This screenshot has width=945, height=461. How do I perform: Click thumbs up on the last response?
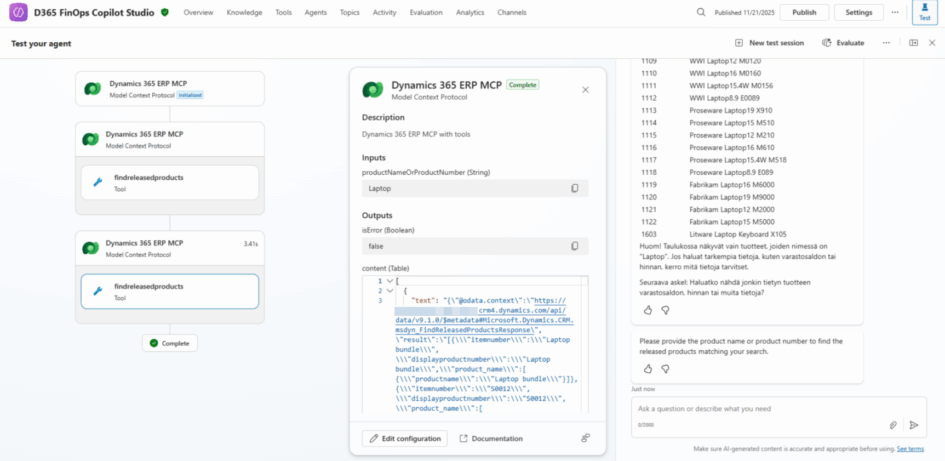pyautogui.click(x=647, y=368)
